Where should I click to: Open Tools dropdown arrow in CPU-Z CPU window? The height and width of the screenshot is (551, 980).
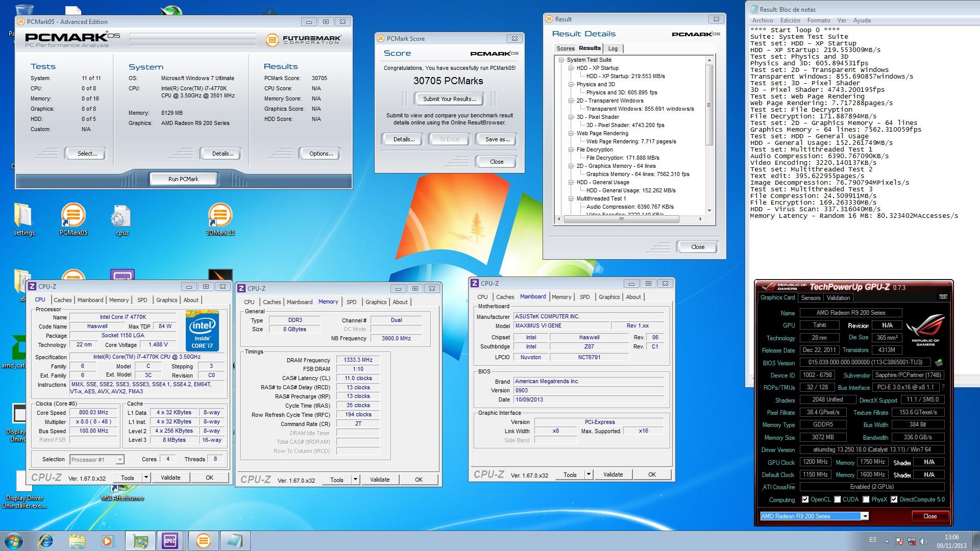(145, 478)
